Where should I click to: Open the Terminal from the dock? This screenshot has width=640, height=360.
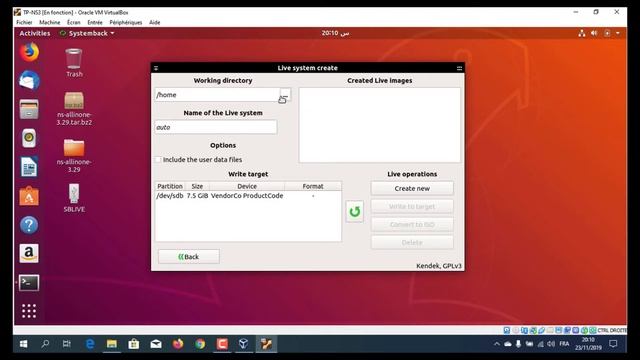(x=29, y=282)
